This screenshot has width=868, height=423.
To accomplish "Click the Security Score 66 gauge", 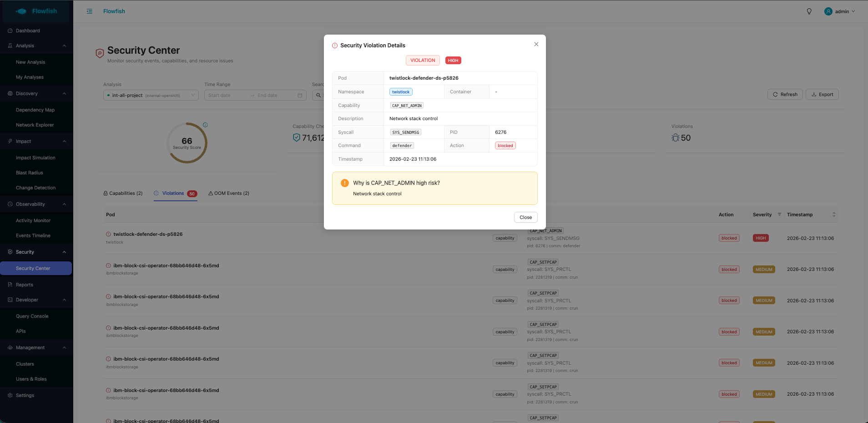I will (187, 143).
